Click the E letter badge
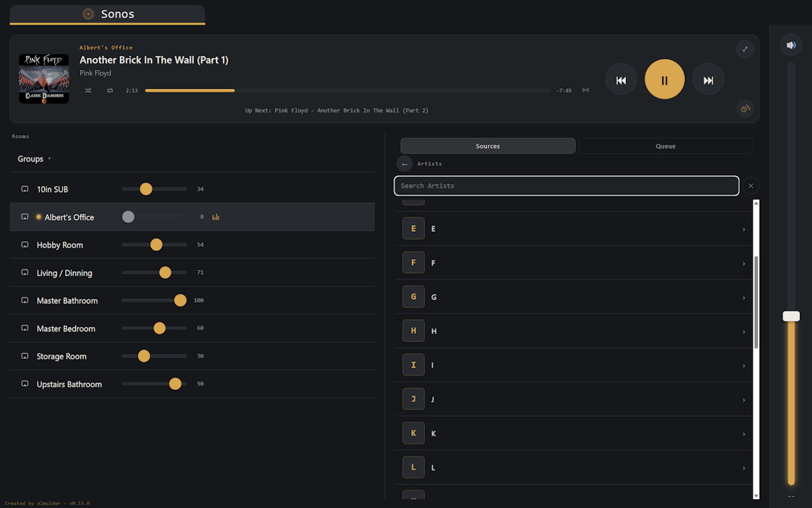The width and height of the screenshot is (812, 508). 414,229
